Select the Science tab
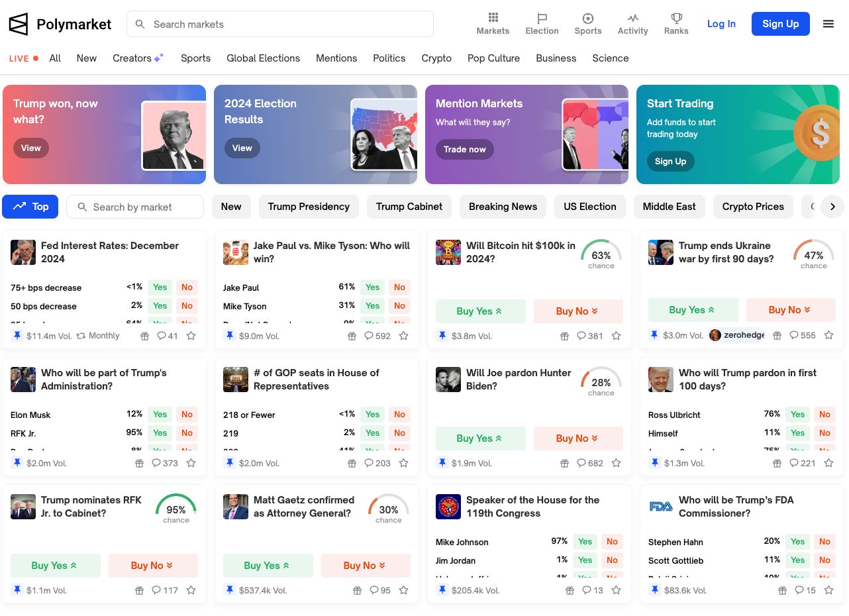Image resolution: width=849 pixels, height=616 pixels. point(610,58)
